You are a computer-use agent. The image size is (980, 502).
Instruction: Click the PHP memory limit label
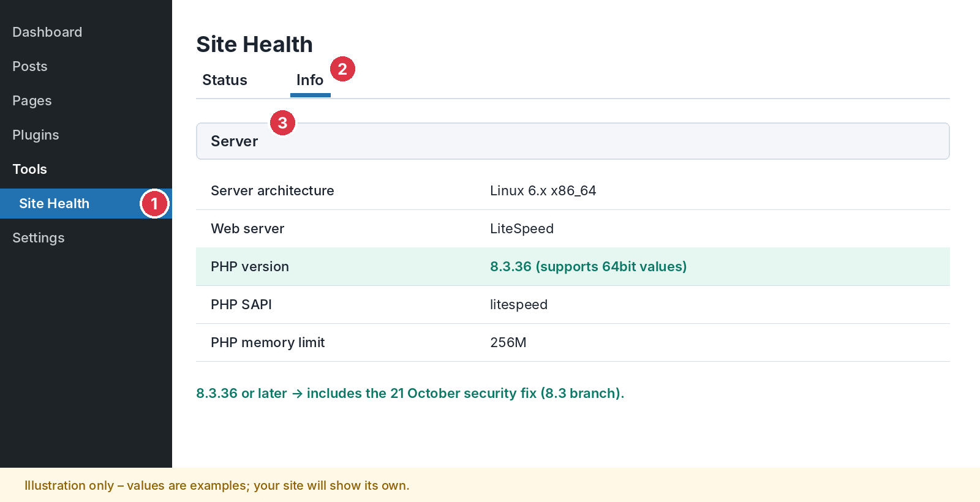tap(268, 343)
